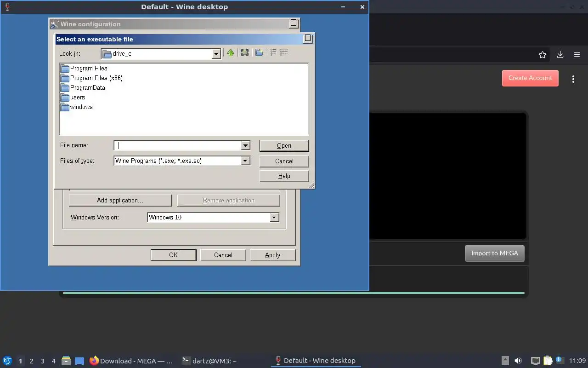588x368 pixels.
Task: Expand the File name history dropdown
Action: click(245, 145)
